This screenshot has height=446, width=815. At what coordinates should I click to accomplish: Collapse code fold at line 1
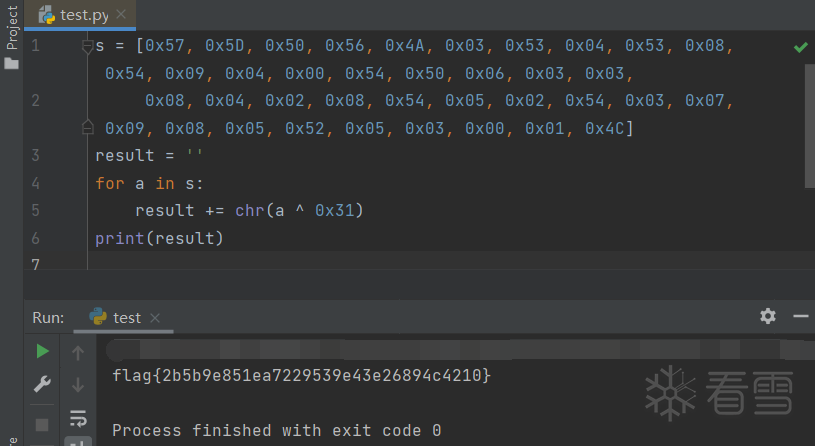point(87,46)
